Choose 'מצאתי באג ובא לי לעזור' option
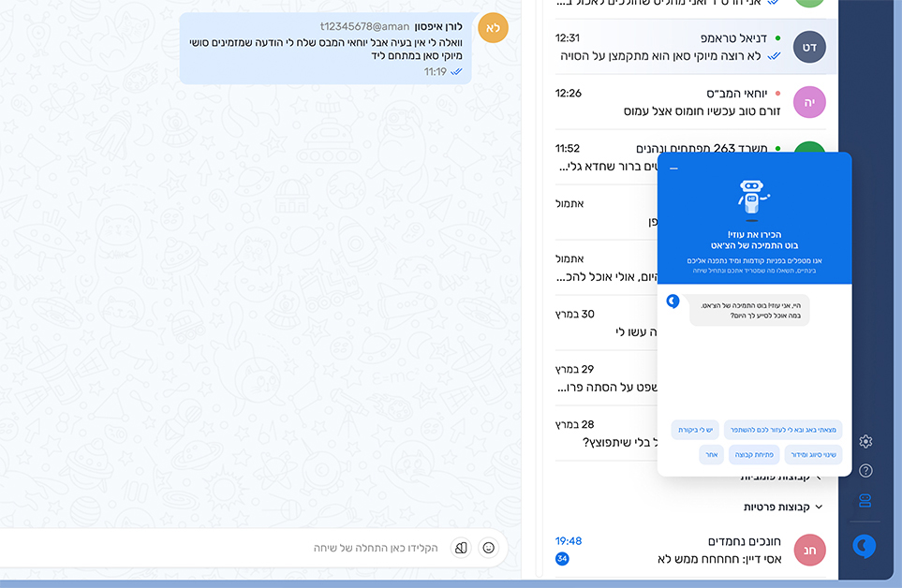902x588 pixels. pyautogui.click(x=783, y=430)
